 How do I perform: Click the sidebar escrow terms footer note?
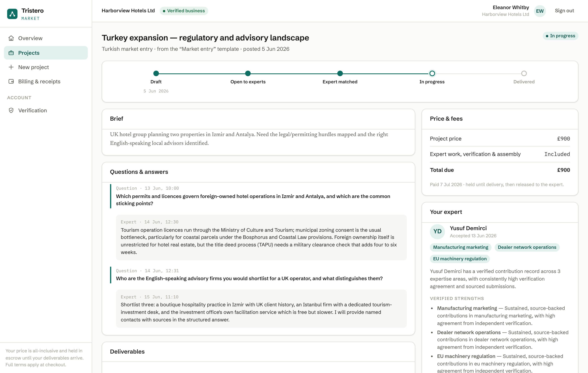click(x=45, y=358)
